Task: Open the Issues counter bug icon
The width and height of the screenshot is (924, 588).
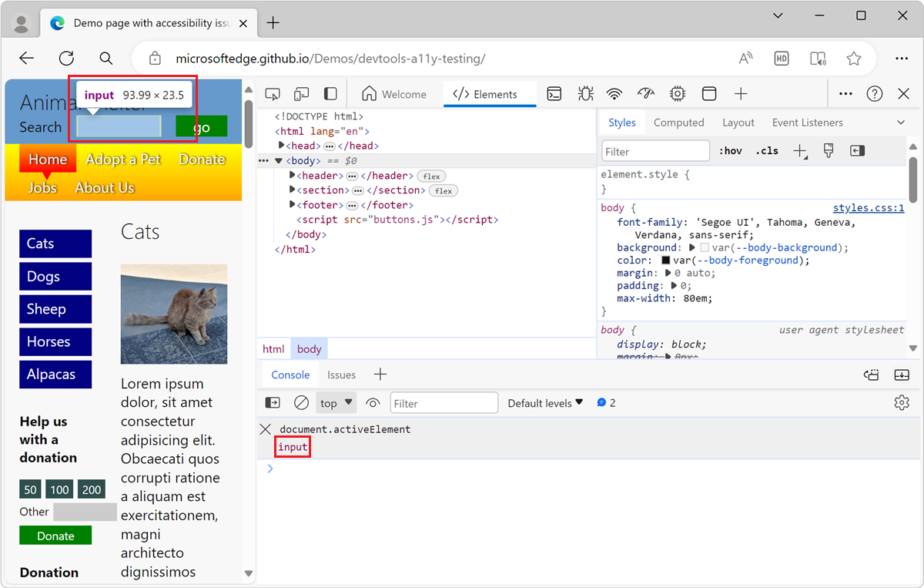Action: click(585, 93)
